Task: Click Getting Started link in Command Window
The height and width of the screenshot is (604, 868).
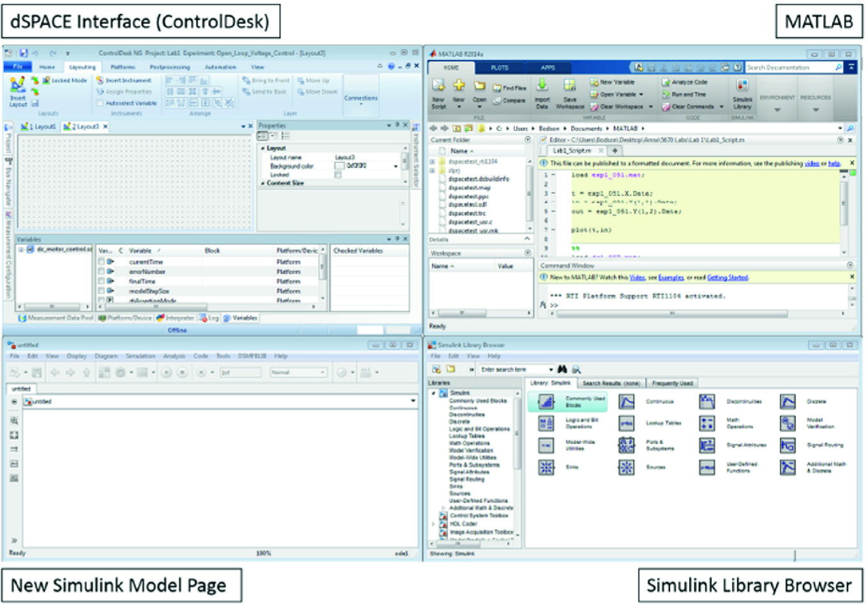Action: click(x=727, y=277)
